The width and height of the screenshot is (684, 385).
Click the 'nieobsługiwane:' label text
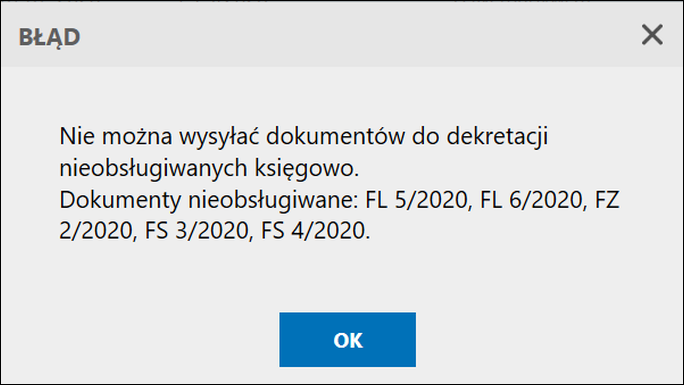(x=273, y=200)
